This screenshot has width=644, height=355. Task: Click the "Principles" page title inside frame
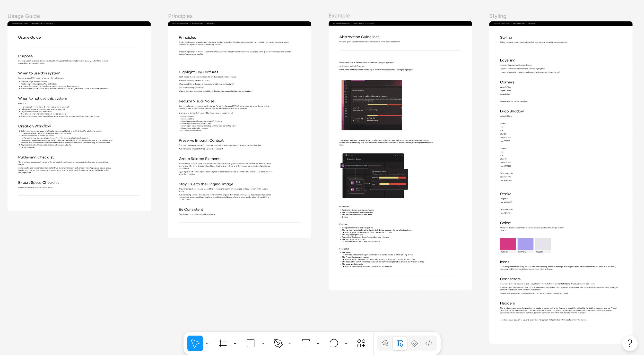coord(187,37)
